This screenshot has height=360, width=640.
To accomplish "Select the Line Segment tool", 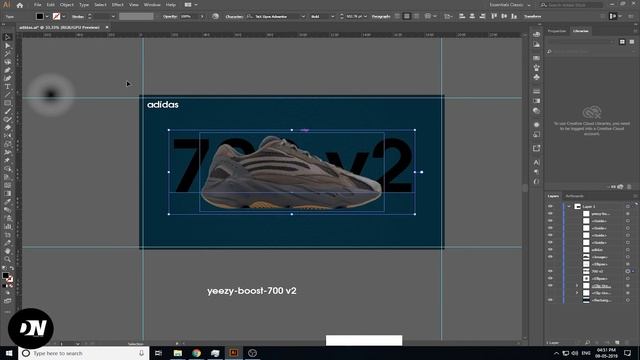I will coord(7,95).
